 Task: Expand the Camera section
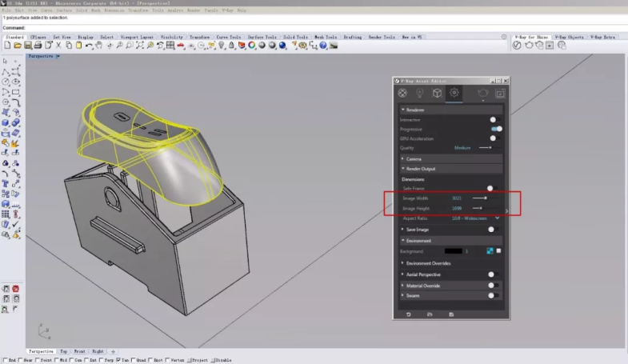click(414, 159)
